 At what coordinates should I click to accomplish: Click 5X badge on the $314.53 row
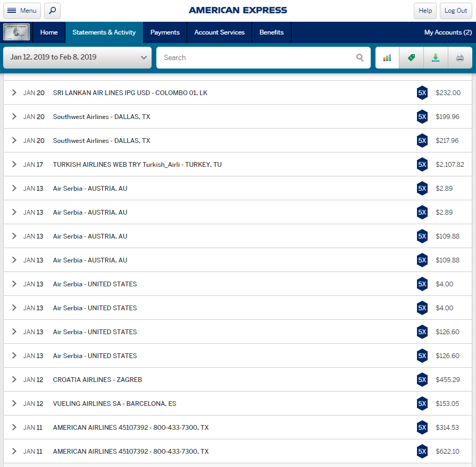(x=422, y=427)
